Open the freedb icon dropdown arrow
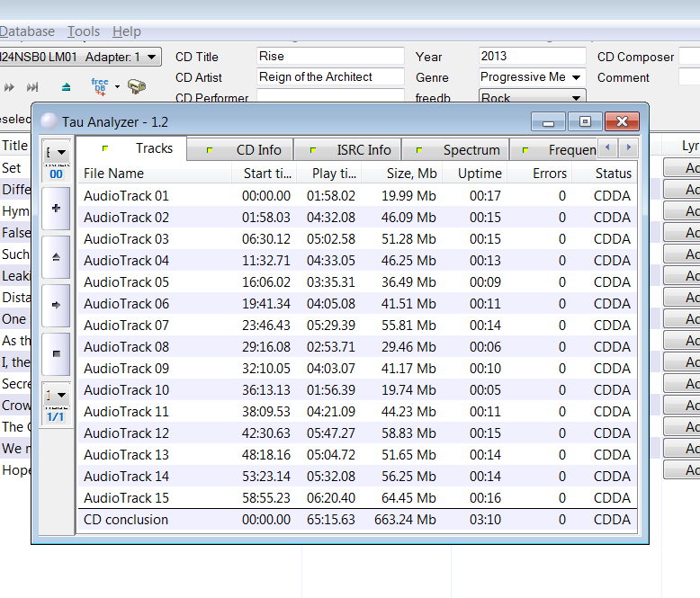 pyautogui.click(x=117, y=86)
